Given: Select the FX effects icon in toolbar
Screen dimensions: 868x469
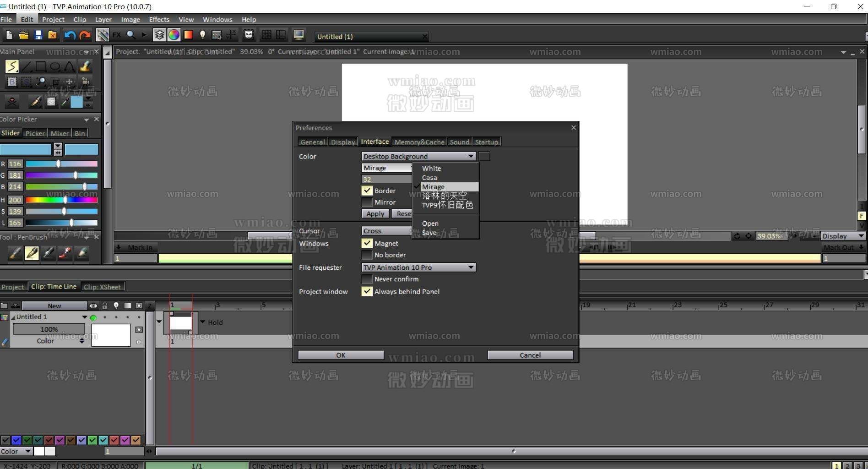Looking at the screenshot, I should (117, 35).
